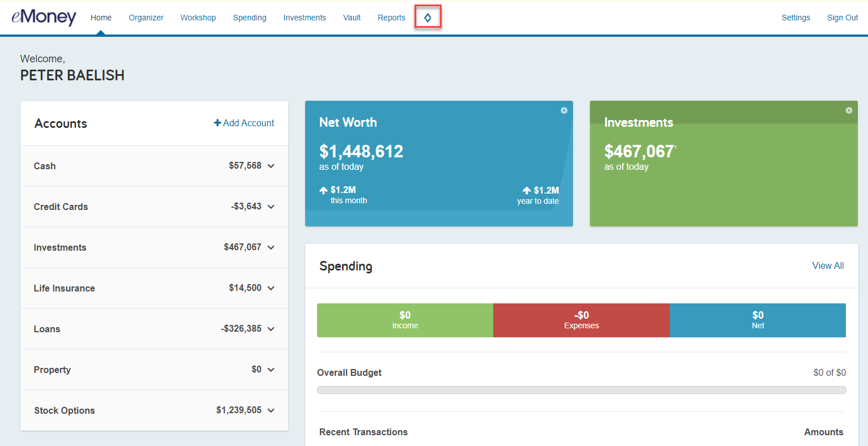
Task: Click the Recent Transactions heading
Action: [364, 432]
